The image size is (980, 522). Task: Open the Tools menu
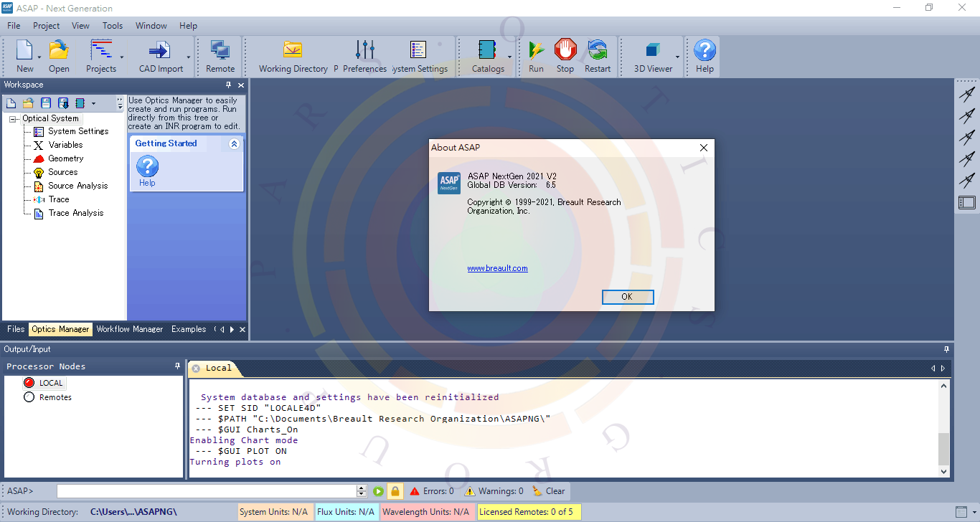[x=113, y=26]
